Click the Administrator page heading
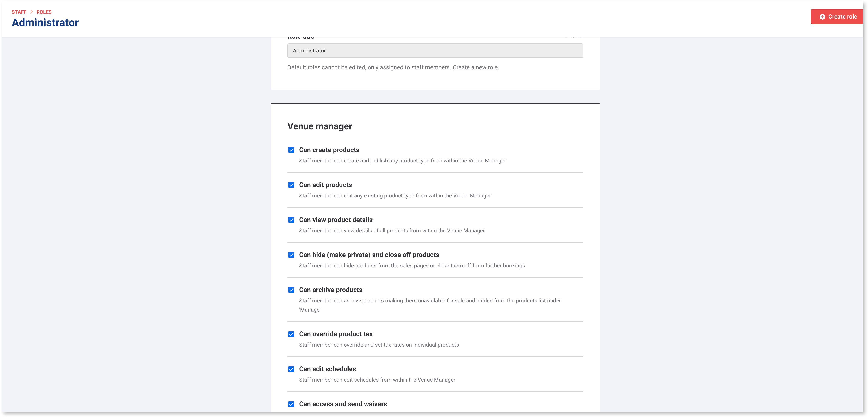 pyautogui.click(x=45, y=22)
